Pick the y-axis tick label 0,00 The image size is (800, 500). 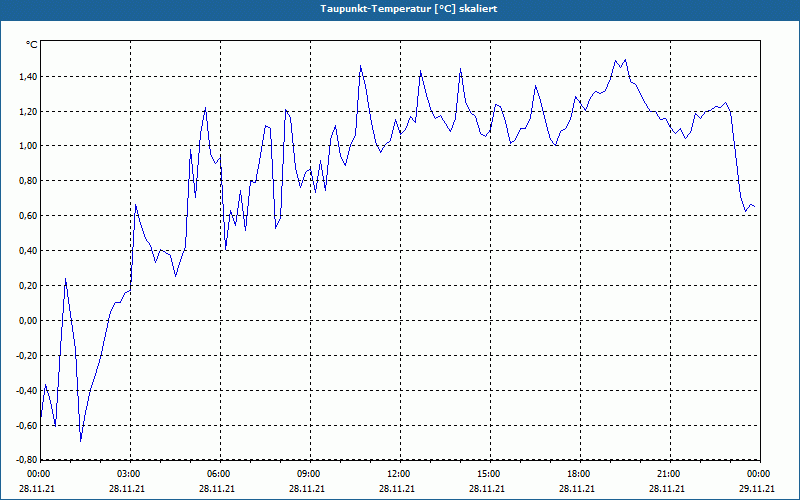(x=28, y=320)
